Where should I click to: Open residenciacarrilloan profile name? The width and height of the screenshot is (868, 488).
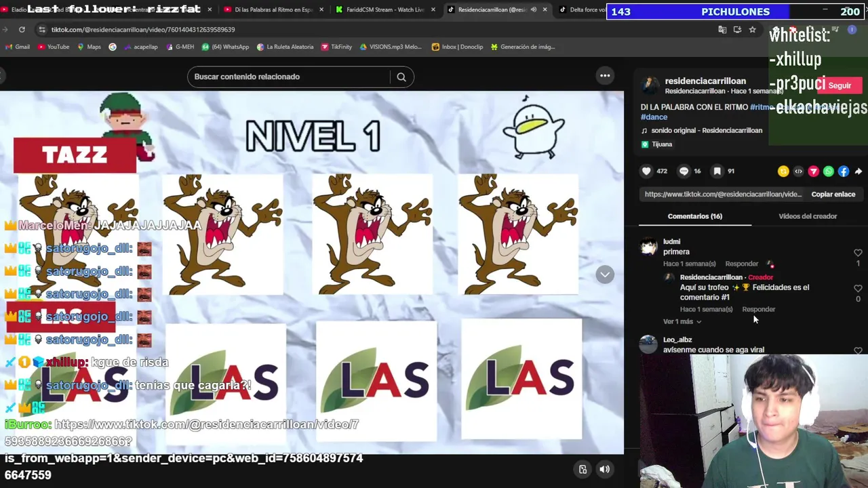click(x=705, y=81)
